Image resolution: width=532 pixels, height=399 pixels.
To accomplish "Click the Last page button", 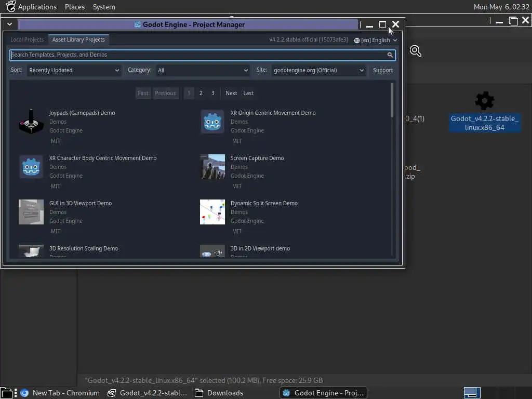I will 248,93.
